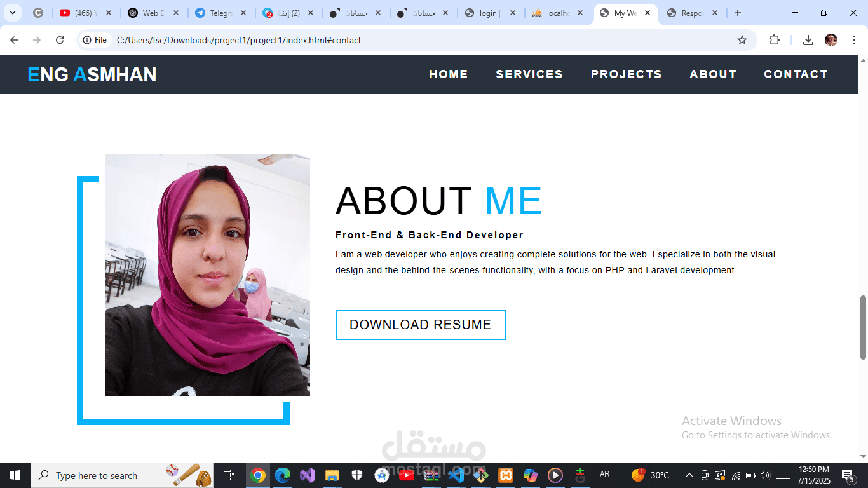868x488 pixels.
Task: Click the DOWNLOAD RESUME button
Action: click(x=421, y=325)
